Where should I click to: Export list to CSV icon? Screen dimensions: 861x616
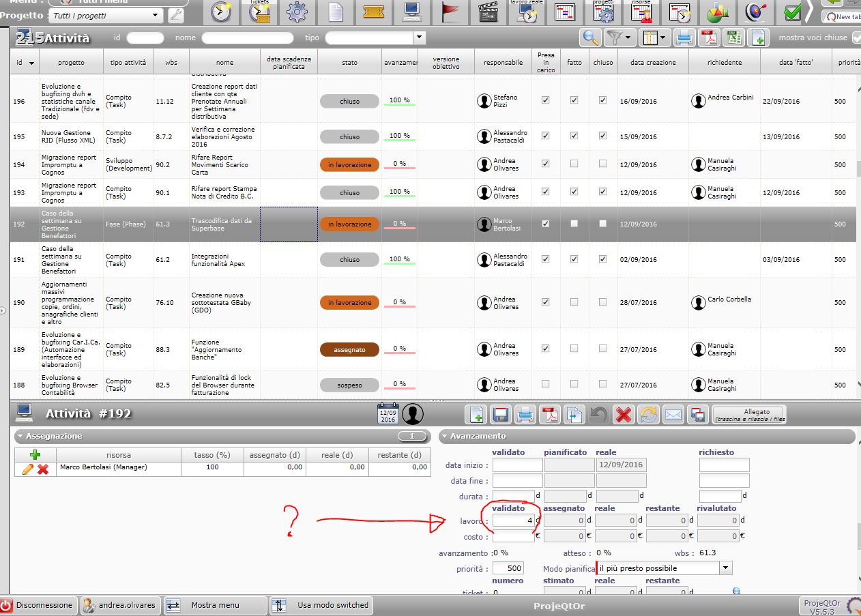733,38
